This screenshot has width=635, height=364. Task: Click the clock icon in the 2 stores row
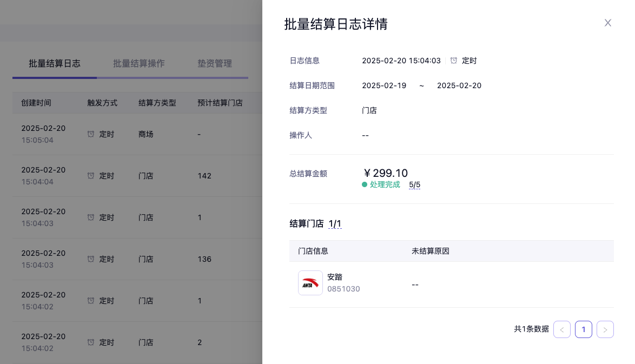91,342
